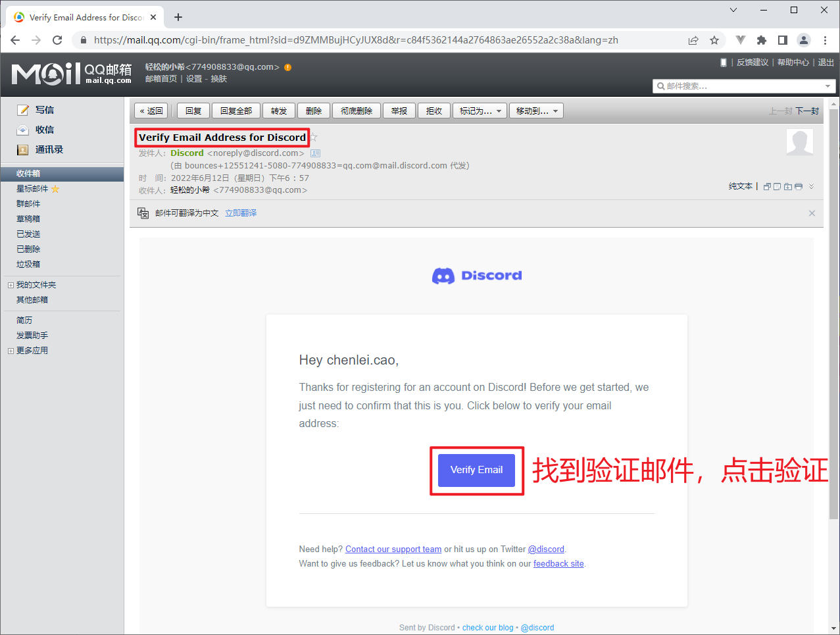Open the 标记为 dropdown button
Image resolution: width=840 pixels, height=635 pixels.
[480, 111]
